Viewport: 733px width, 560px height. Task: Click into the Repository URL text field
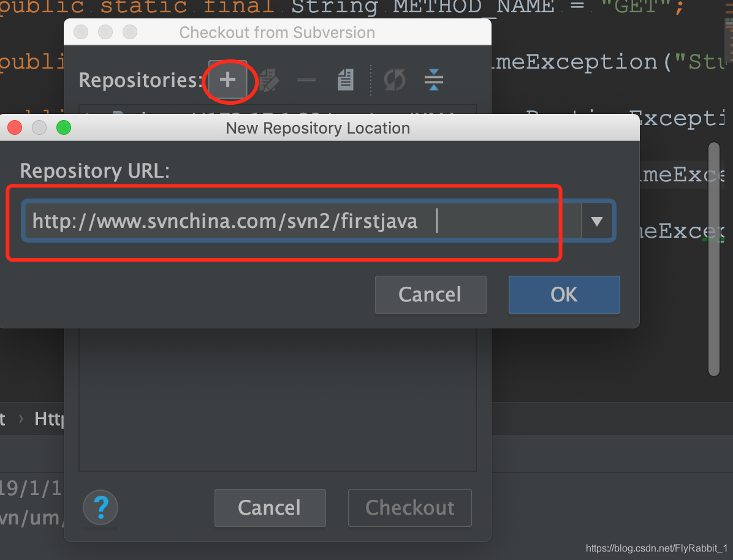(x=303, y=221)
